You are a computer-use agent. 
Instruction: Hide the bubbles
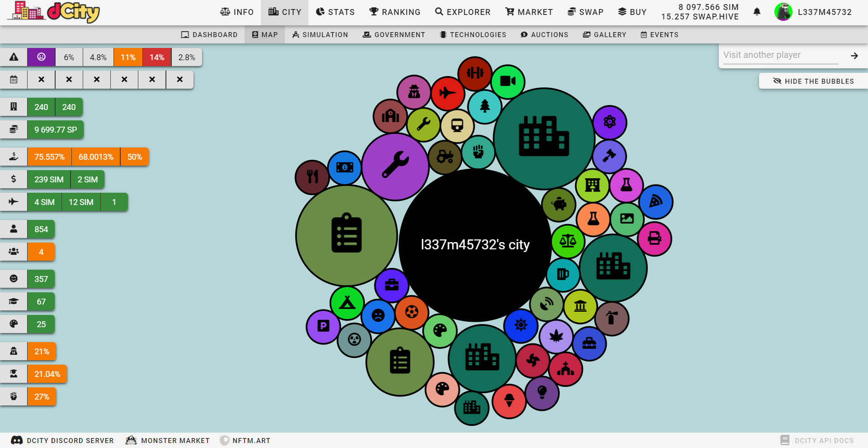(x=813, y=81)
